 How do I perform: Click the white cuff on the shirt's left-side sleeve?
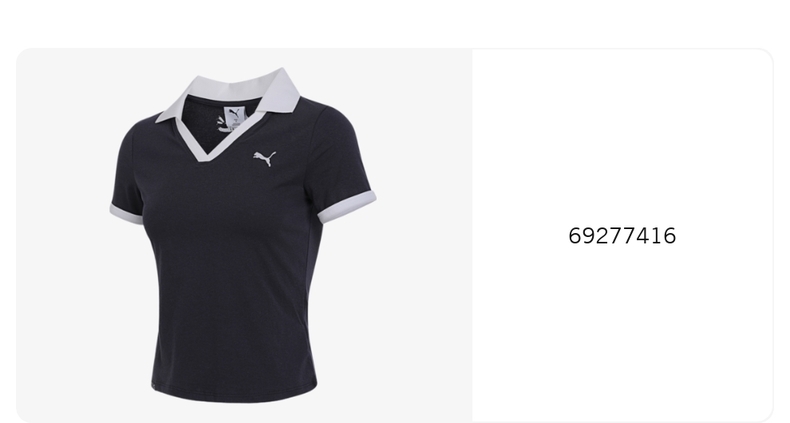tap(125, 214)
